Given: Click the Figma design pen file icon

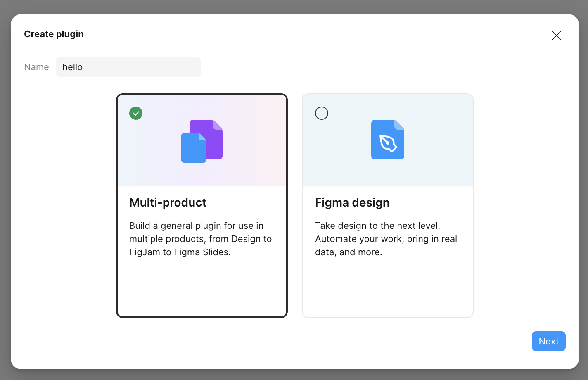Looking at the screenshot, I should (x=388, y=140).
